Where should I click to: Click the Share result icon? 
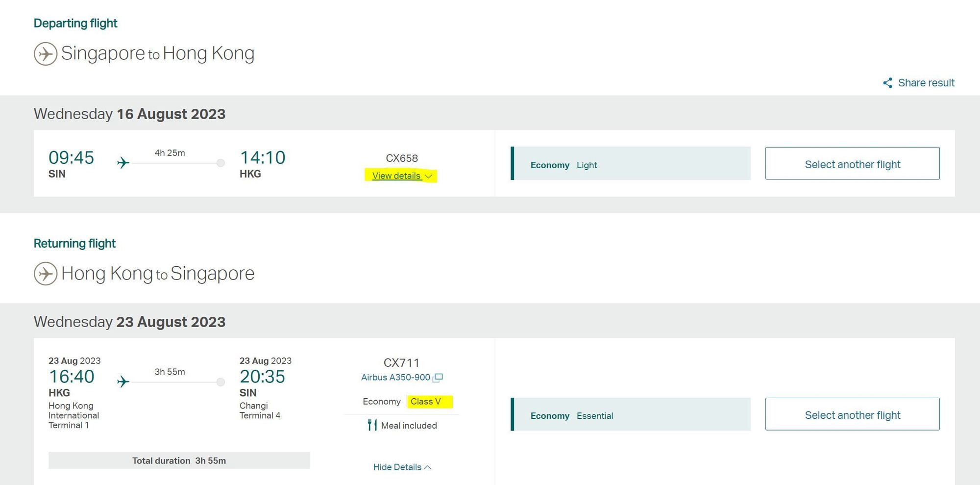(x=887, y=83)
